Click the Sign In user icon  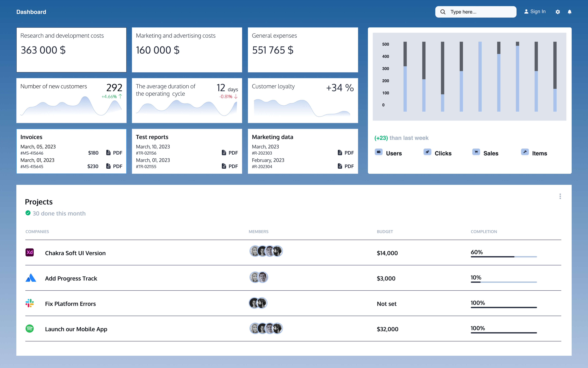click(526, 11)
